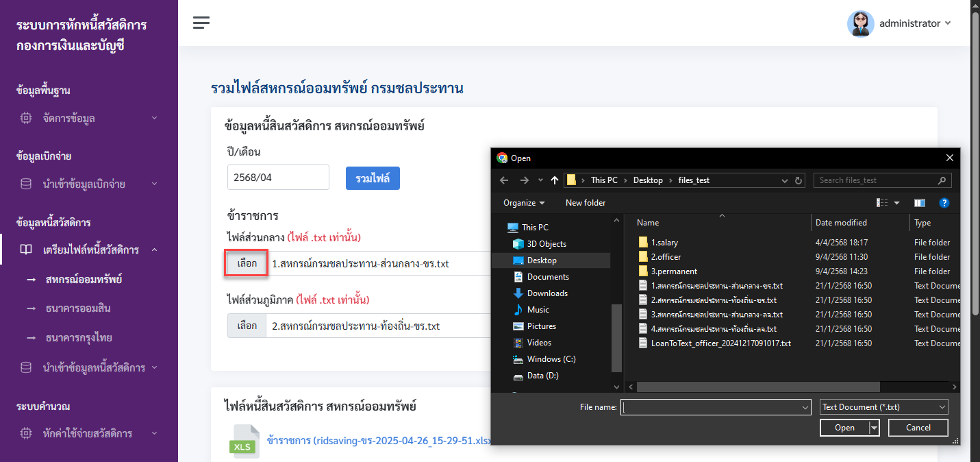Open the dialog's blue help icon
This screenshot has width=980, height=462.
click(944, 203)
